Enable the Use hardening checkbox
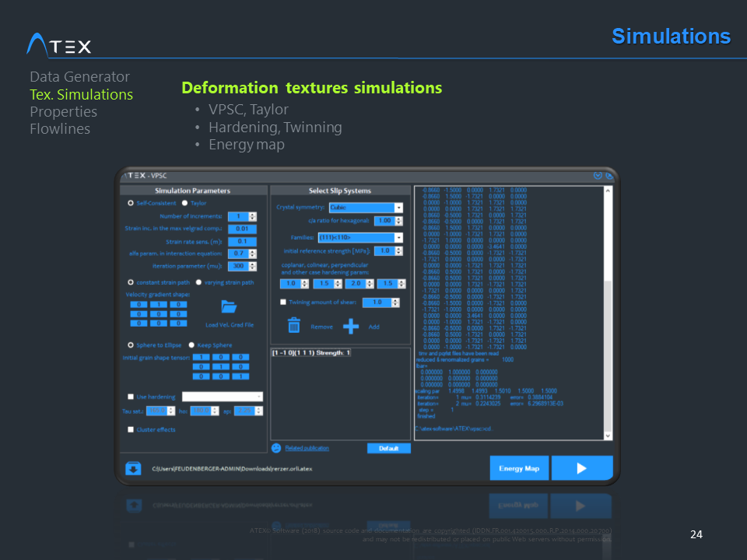 131,397
